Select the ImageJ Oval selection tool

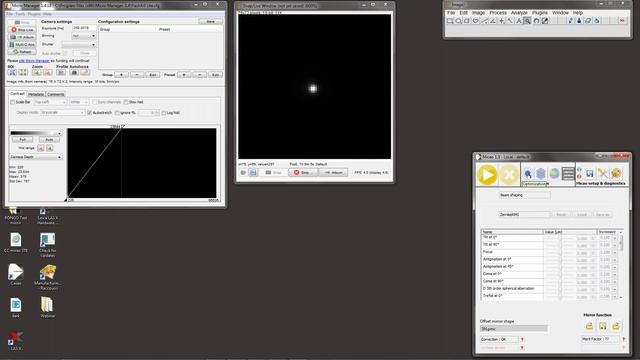458,20
